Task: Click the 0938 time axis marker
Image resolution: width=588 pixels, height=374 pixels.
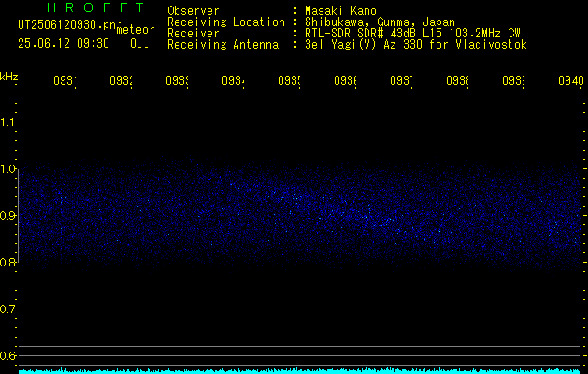Action: click(x=457, y=81)
